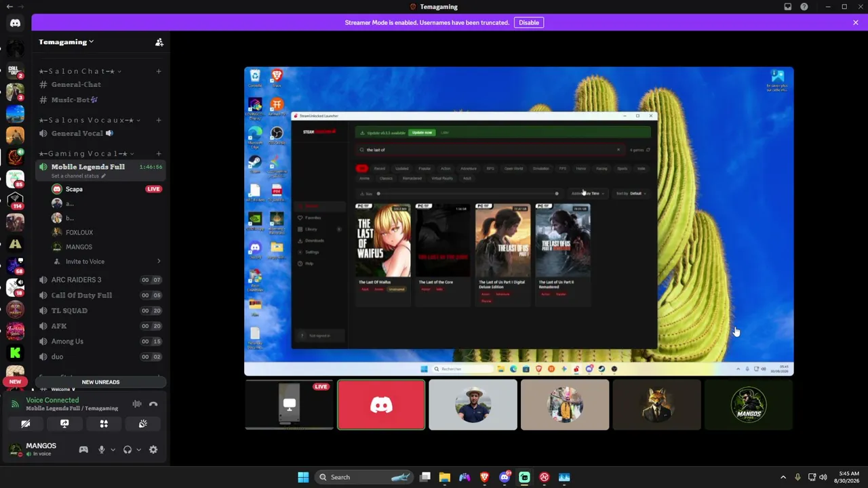Screen dimensions: 868x488
Task: Jump to NEW UNREADS in channel list
Action: click(100, 382)
